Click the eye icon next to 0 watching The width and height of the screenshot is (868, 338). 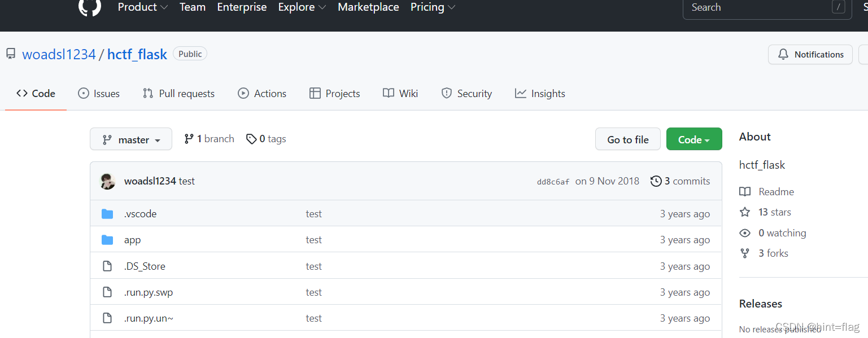(x=745, y=233)
